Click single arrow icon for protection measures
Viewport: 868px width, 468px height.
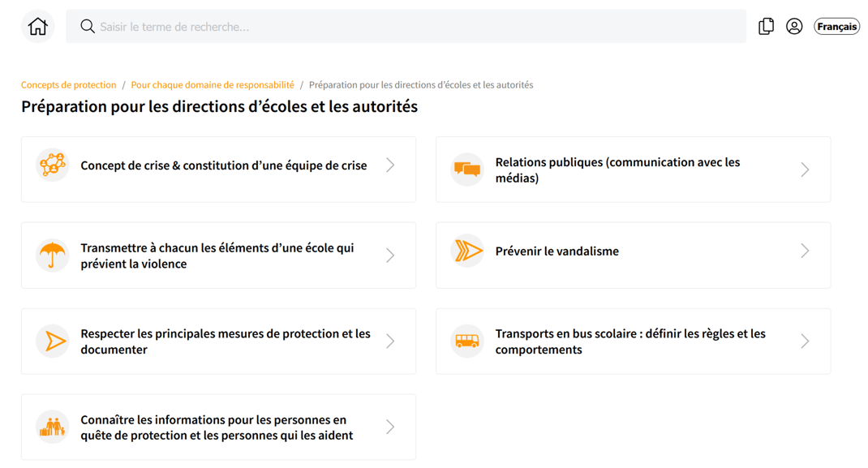pos(53,341)
